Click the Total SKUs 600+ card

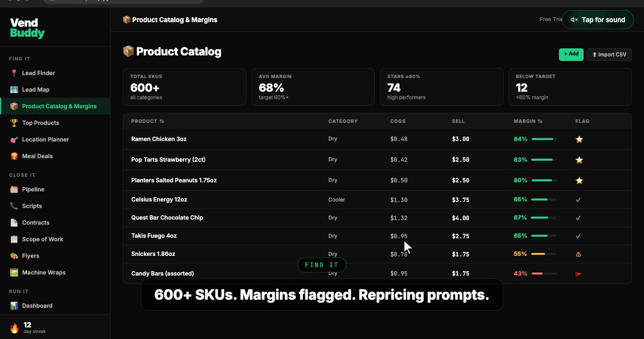pos(185,87)
